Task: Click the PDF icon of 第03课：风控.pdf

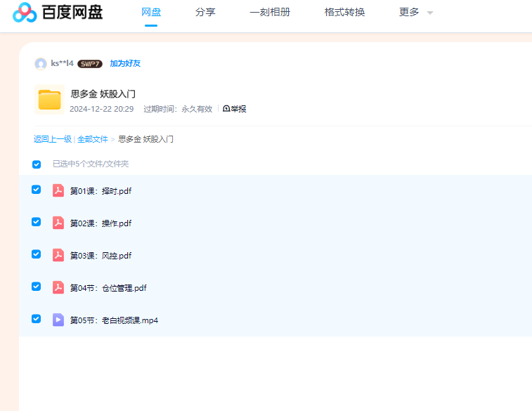Action: pyautogui.click(x=58, y=255)
